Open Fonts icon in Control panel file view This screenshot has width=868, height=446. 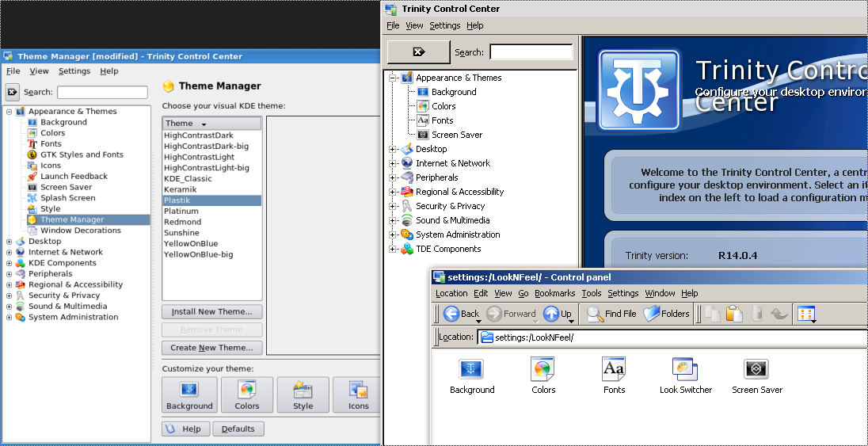[x=614, y=369]
